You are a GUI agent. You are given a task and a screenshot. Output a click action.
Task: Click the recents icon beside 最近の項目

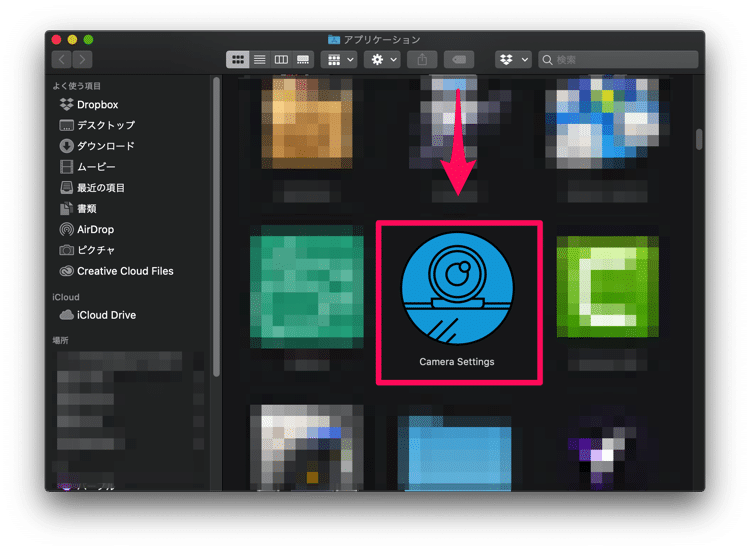click(66, 187)
